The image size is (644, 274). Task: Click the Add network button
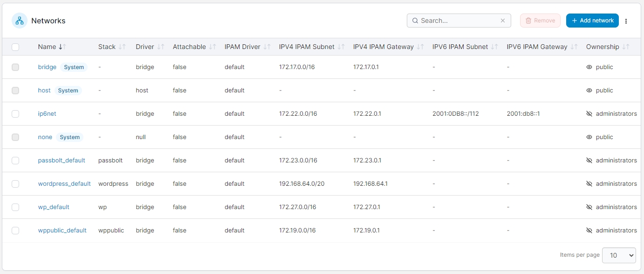point(592,21)
